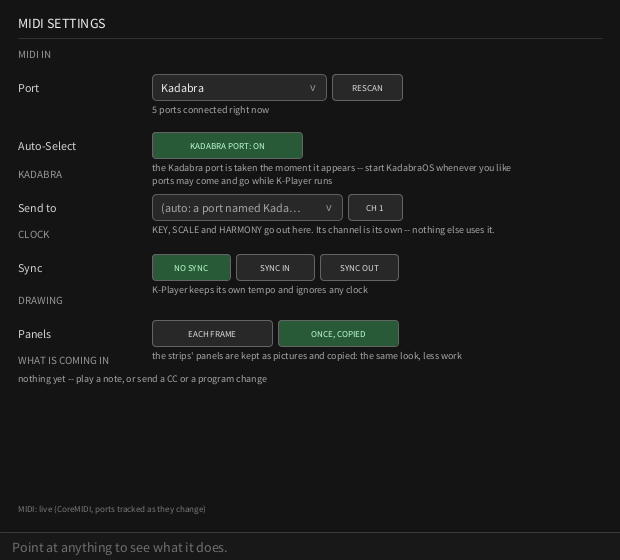The height and width of the screenshot is (560, 620).
Task: Click the Auto-Select label
Action: (x=47, y=146)
